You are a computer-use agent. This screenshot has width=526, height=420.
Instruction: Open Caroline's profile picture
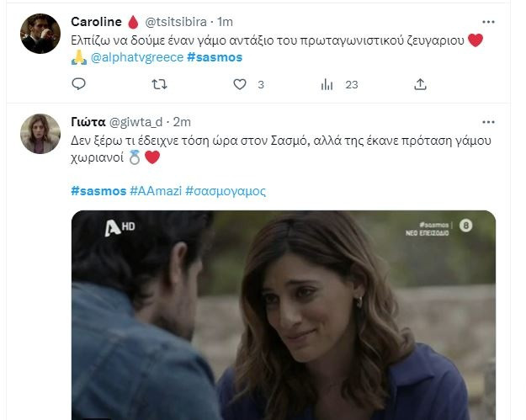click(x=40, y=34)
